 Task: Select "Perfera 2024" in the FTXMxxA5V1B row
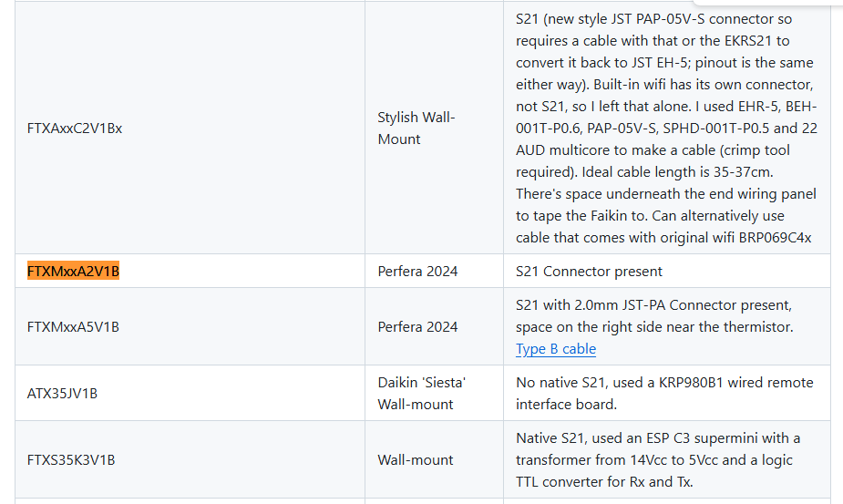[x=417, y=327]
